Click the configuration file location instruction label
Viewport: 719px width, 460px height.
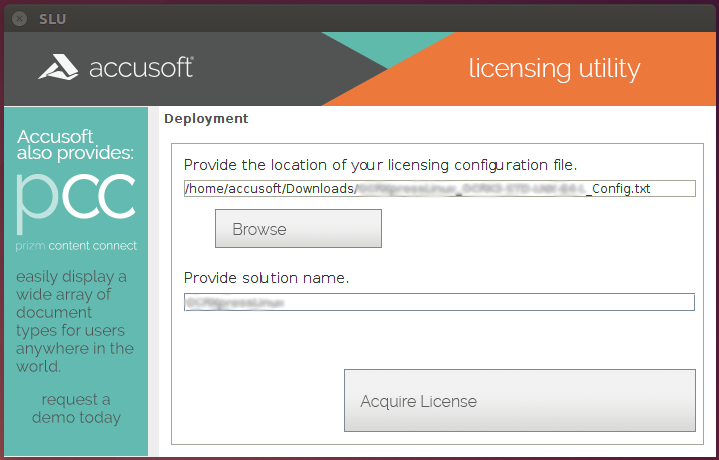[x=380, y=164]
